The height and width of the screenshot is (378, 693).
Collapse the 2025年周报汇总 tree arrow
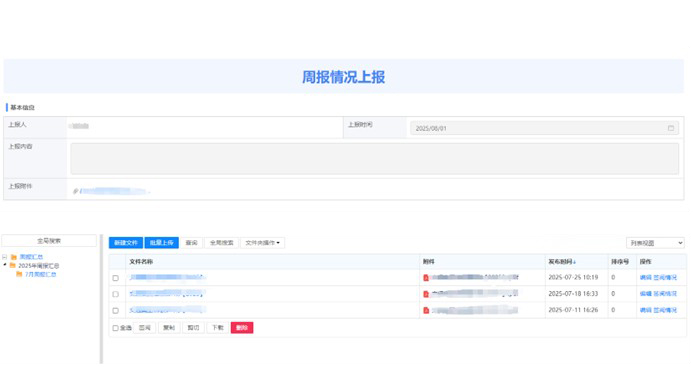coord(5,265)
